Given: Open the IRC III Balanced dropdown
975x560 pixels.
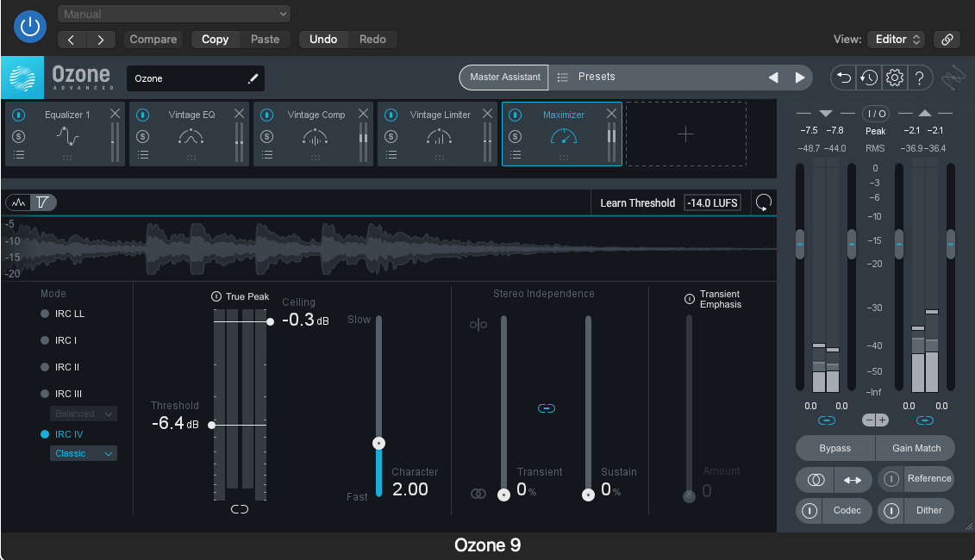Looking at the screenshot, I should (84, 414).
